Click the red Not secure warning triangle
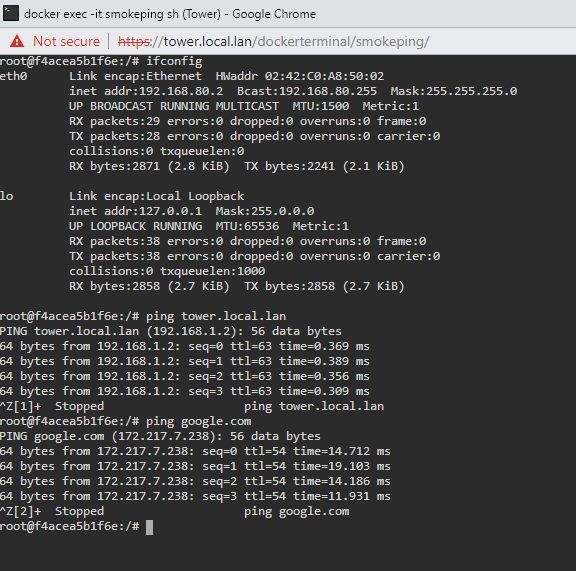The width and height of the screenshot is (576, 571). (x=17, y=41)
